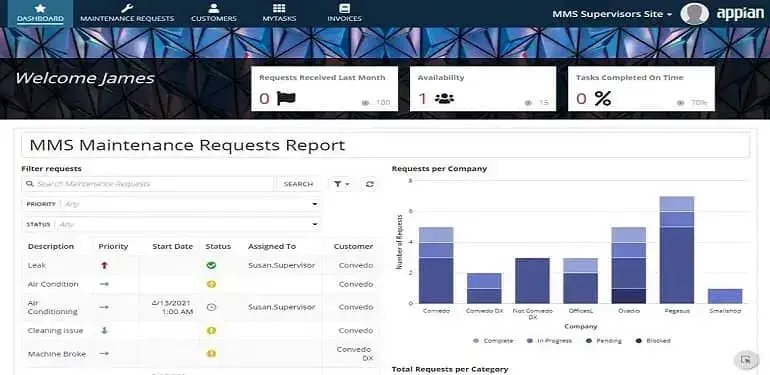
Task: Sort by Status column header
Action: [218, 246]
